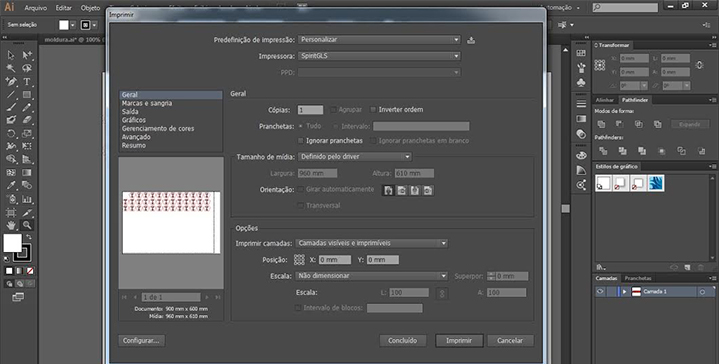Check Ignorar pranchetas em branco
This screenshot has height=364, width=719.
pyautogui.click(x=373, y=141)
